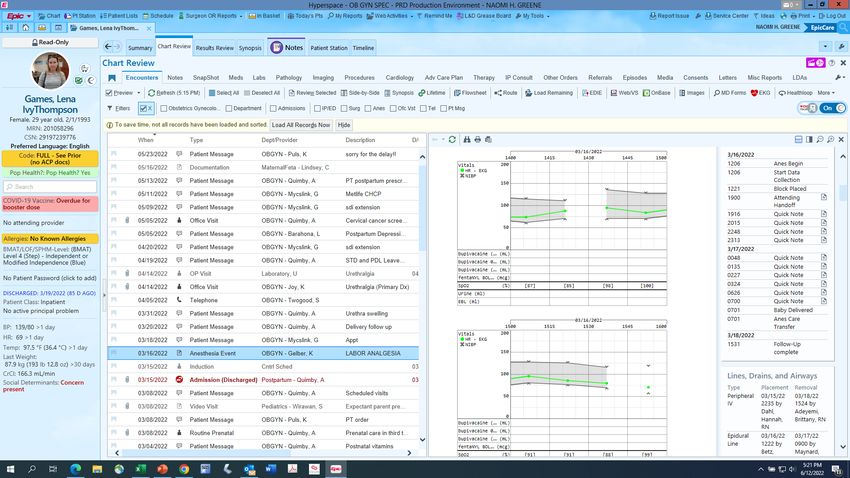Select the Anesthesia Event LABOR ANALGESIA row
Image resolution: width=850 pixels, height=478 pixels.
263,353
